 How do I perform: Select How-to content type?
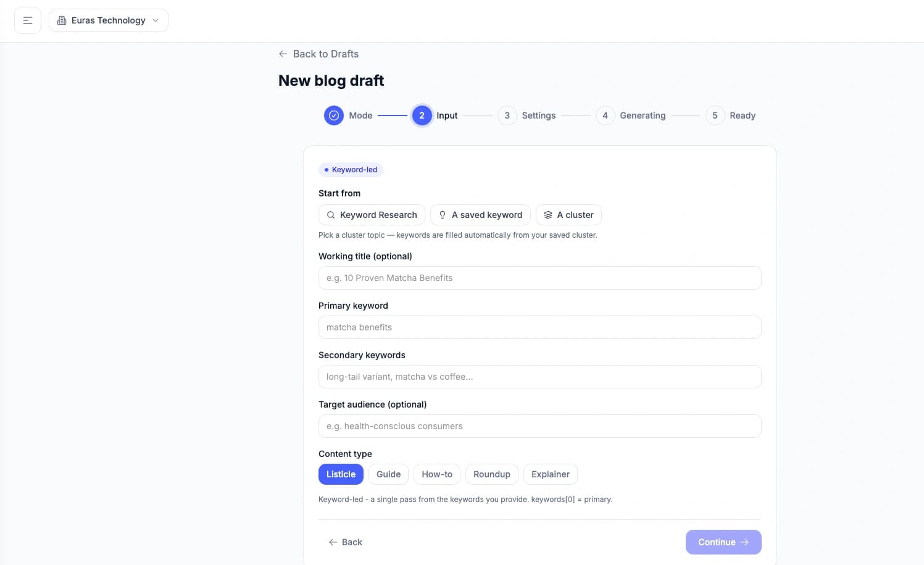(437, 474)
